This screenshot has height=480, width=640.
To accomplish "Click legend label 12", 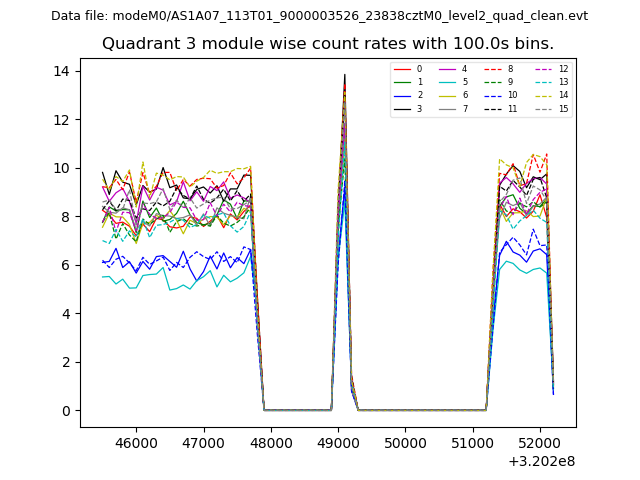I will [x=563, y=69].
